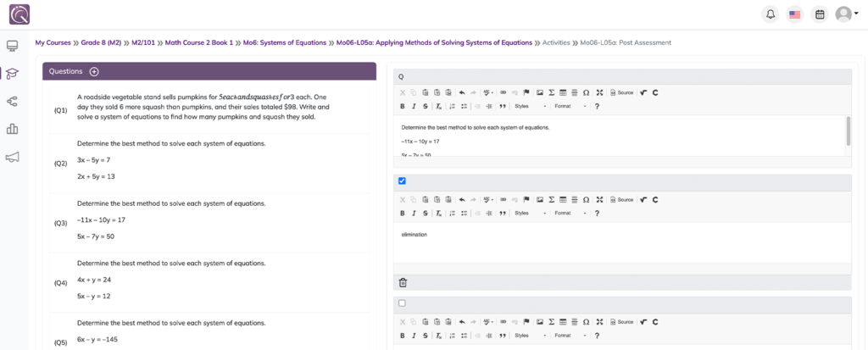This screenshot has width=868, height=350.
Task: Open the user profile avatar menu
Action: (x=846, y=14)
